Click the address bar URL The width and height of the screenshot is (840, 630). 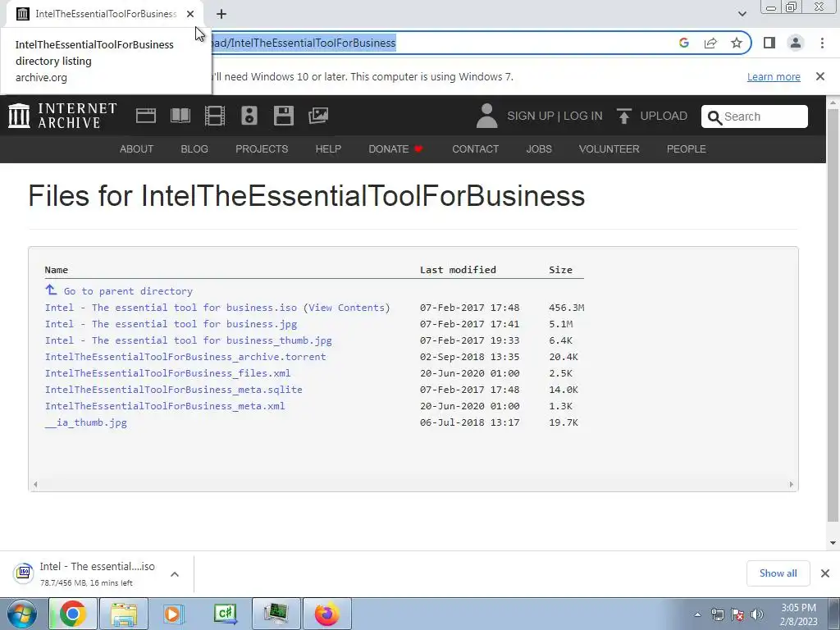(304, 43)
